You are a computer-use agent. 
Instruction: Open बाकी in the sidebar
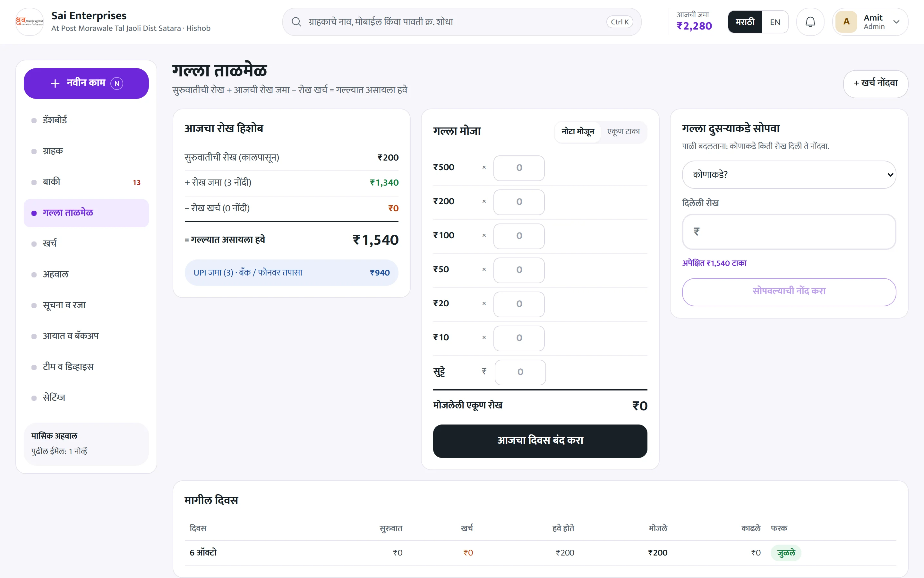click(x=86, y=182)
